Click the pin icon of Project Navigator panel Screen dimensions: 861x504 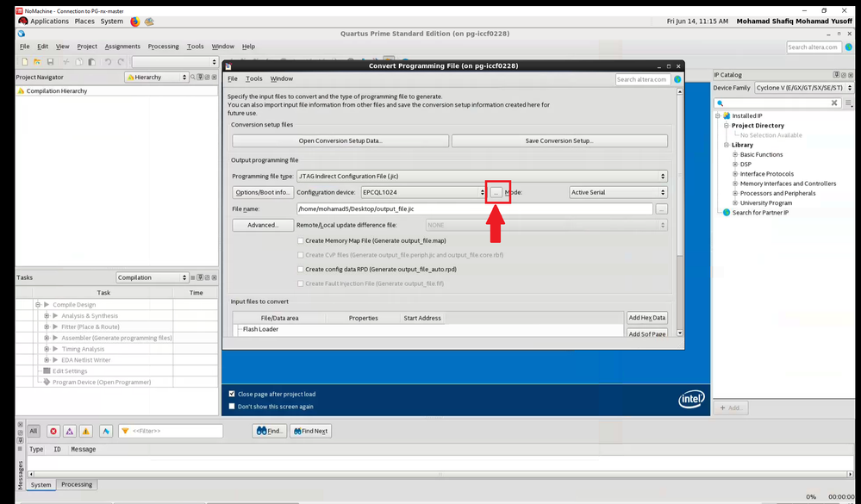[201, 78]
